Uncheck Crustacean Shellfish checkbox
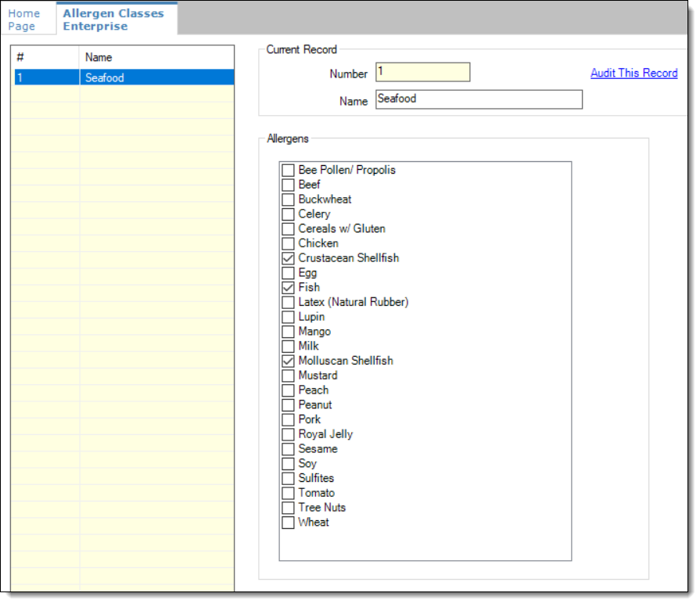700x604 pixels. click(288, 258)
